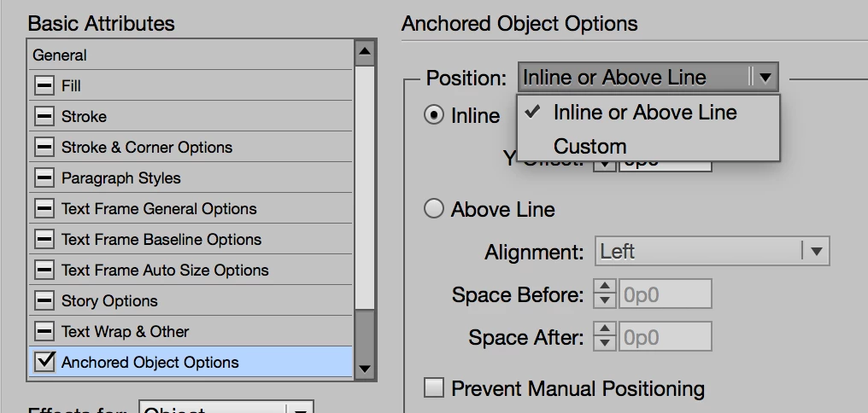Uncheck Anchored Object Options checkbox

tap(44, 362)
